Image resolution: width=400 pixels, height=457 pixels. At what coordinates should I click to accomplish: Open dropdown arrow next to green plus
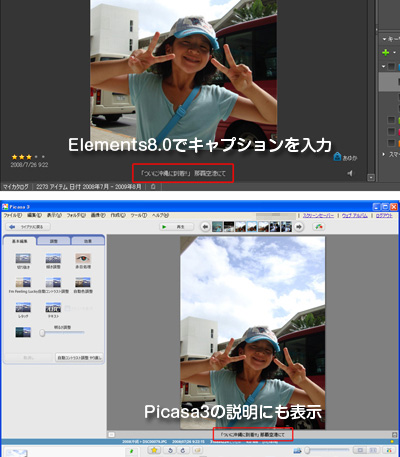tap(394, 52)
